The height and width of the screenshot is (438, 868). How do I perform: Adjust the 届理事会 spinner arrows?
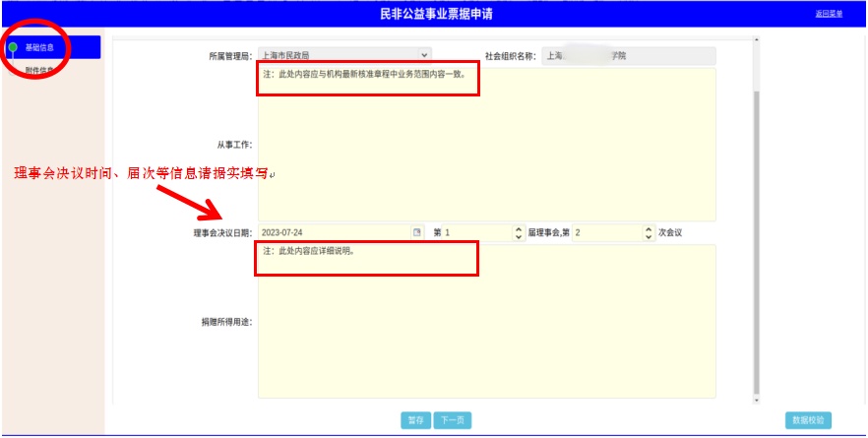click(519, 233)
